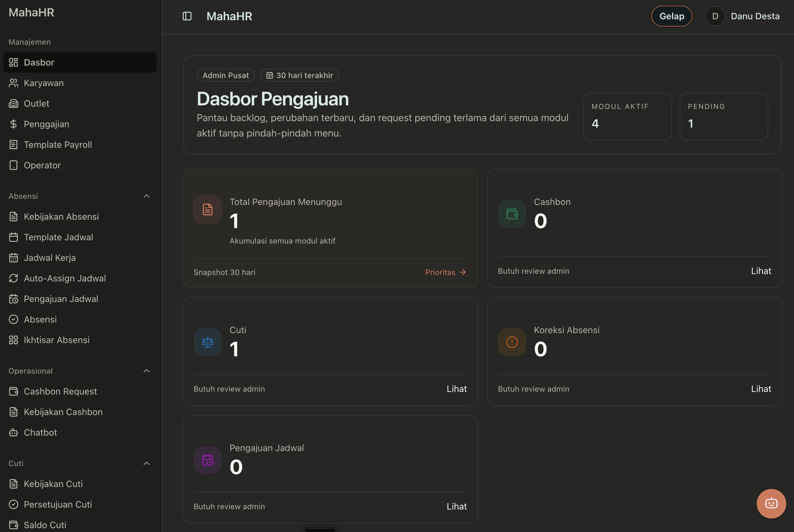The image size is (794, 532).
Task: Open the Template Payroll menu item
Action: (x=80, y=145)
